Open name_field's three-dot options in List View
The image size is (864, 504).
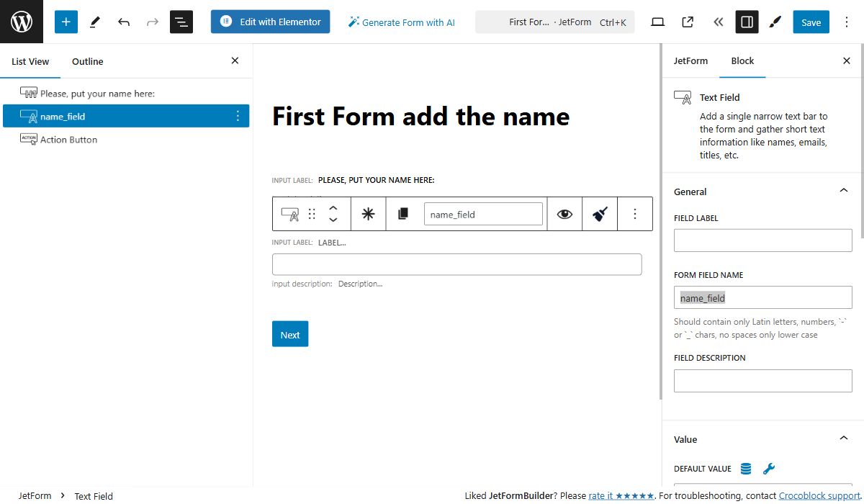point(238,116)
